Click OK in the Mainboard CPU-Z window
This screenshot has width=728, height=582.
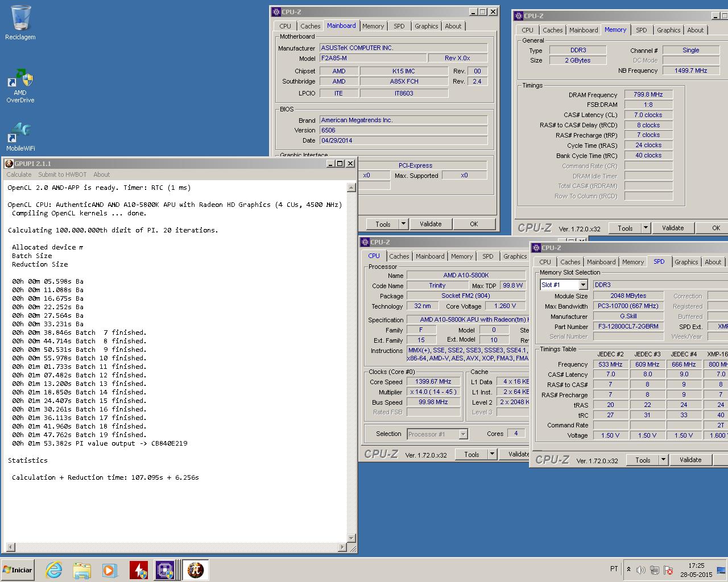[474, 224]
